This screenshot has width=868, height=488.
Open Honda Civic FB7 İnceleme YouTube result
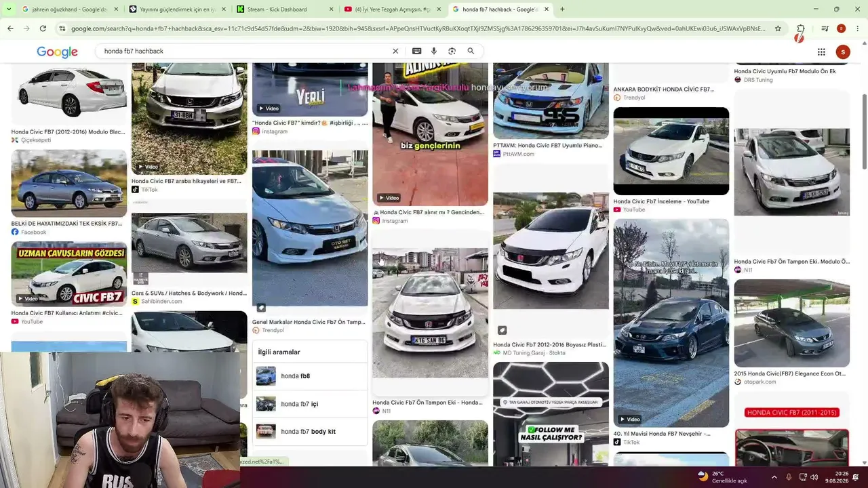coord(661,201)
